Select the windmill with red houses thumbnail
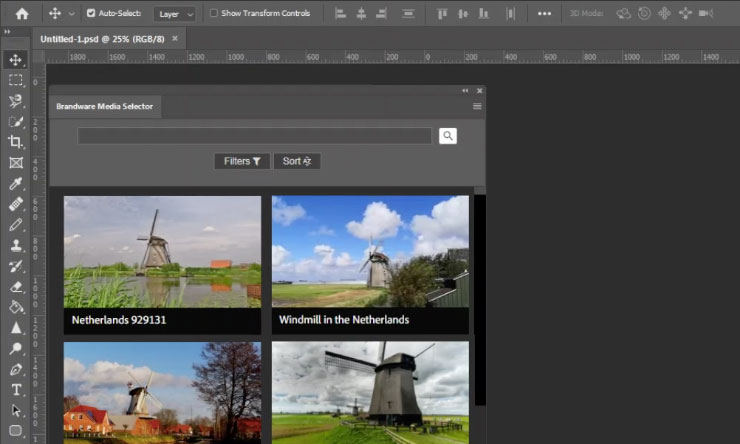740x444 pixels. (x=162, y=393)
